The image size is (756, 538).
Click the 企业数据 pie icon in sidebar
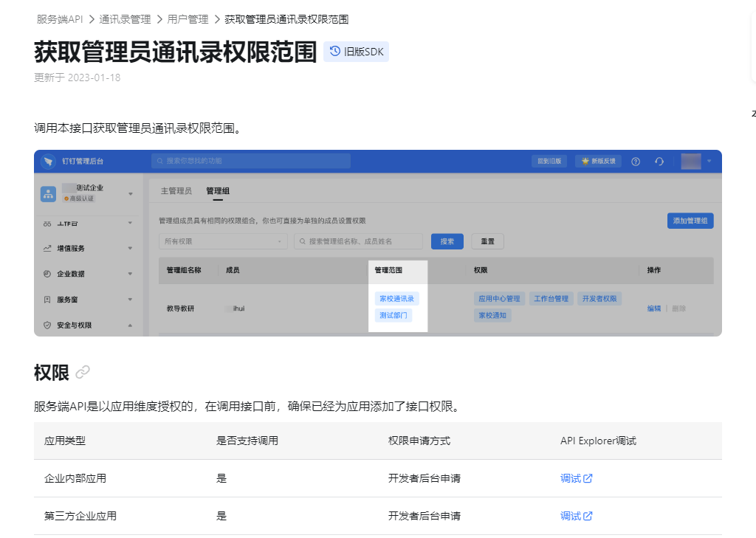[47, 274]
